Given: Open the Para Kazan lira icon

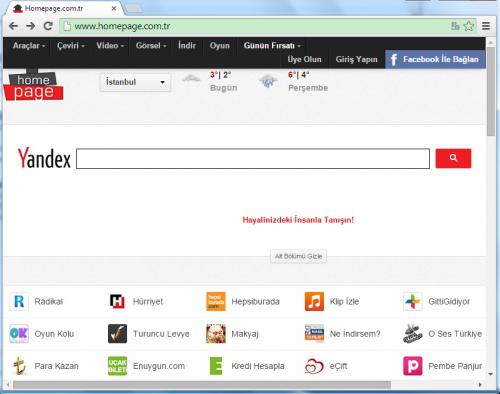Looking at the screenshot, I should coord(19,366).
